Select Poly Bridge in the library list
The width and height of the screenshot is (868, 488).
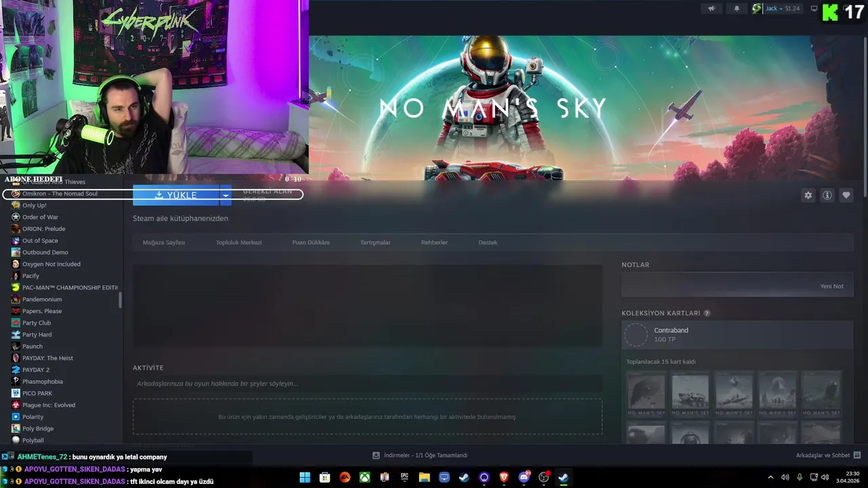[38, 428]
